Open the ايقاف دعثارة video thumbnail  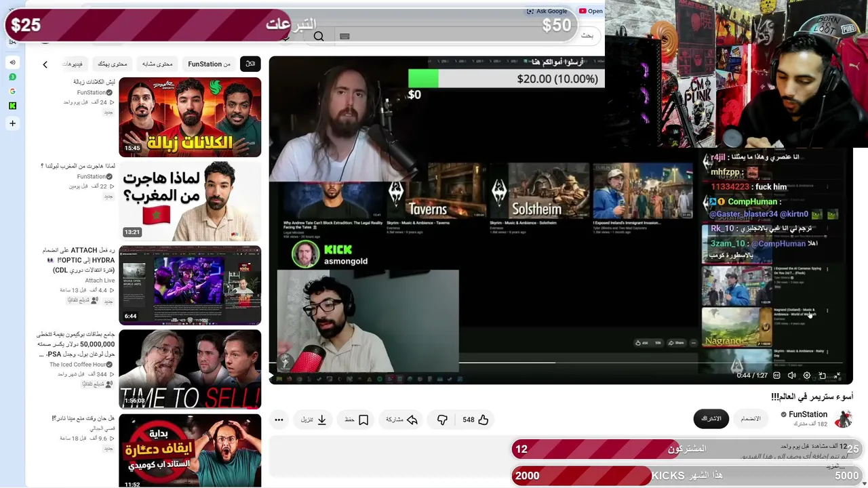(190, 451)
